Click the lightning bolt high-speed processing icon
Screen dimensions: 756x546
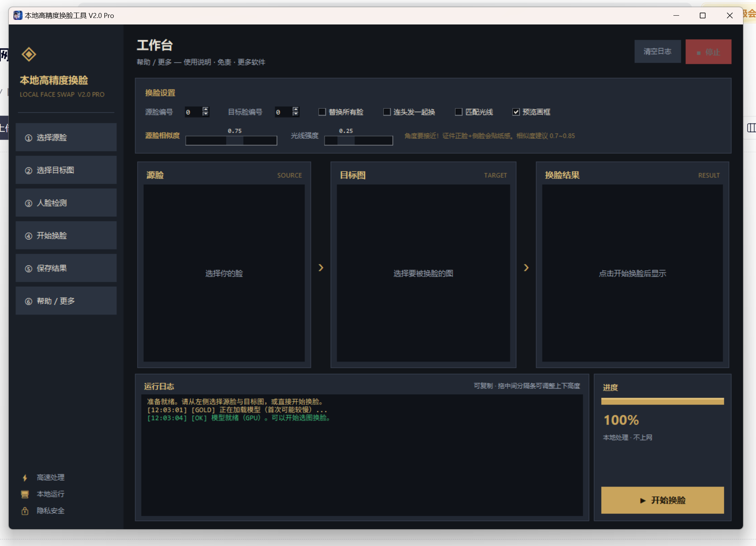25,478
